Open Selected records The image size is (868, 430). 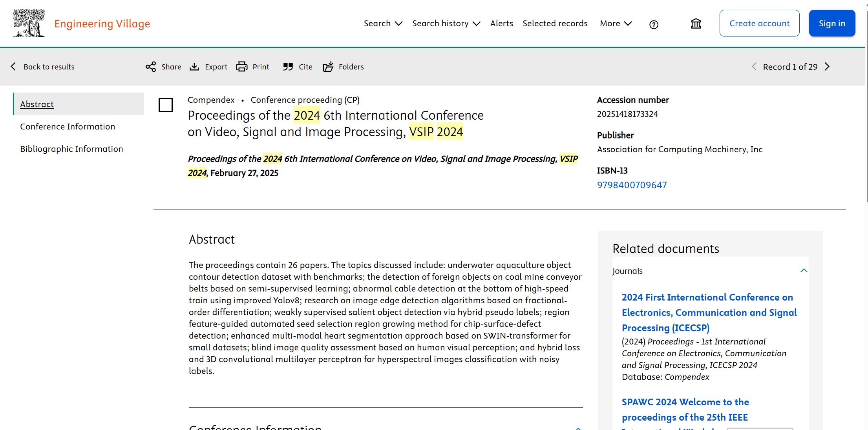(555, 24)
